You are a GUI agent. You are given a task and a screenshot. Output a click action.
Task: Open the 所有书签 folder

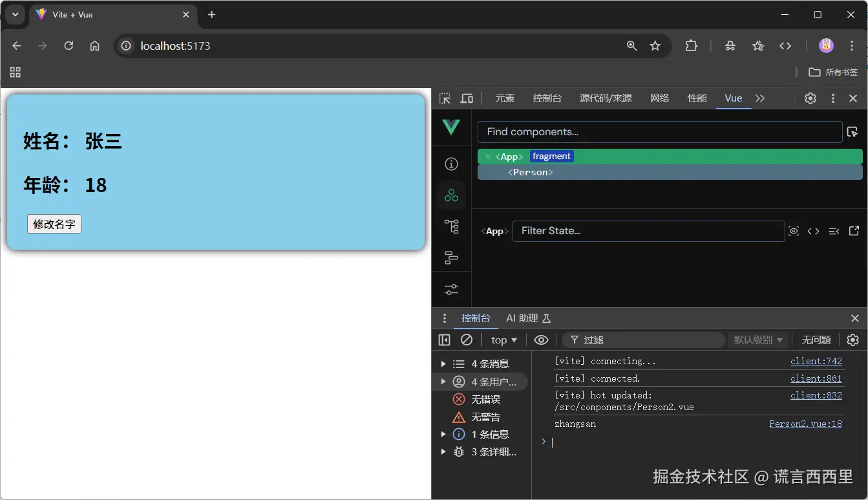[x=833, y=72]
